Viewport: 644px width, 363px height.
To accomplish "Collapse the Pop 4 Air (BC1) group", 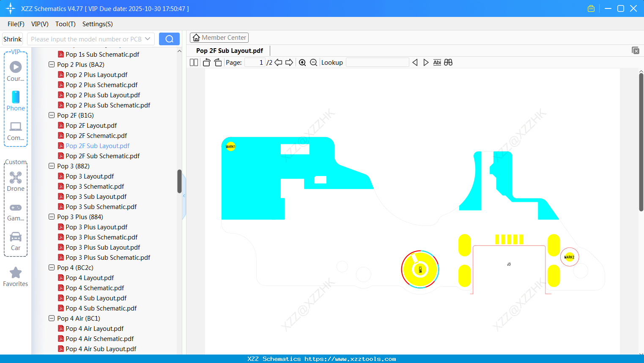I will (x=51, y=318).
